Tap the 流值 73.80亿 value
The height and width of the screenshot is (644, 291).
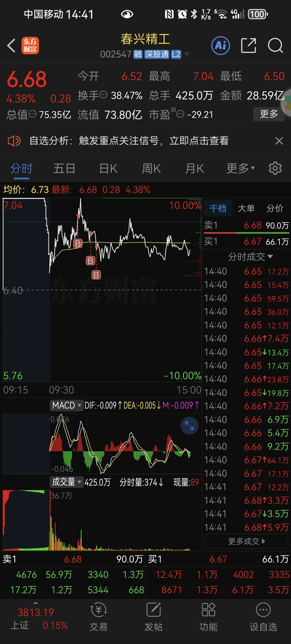click(123, 114)
